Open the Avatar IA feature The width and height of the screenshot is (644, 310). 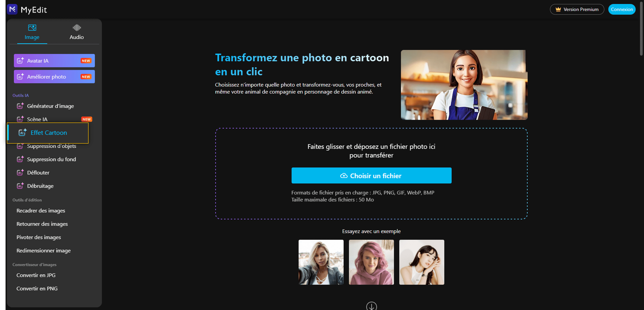tap(54, 61)
